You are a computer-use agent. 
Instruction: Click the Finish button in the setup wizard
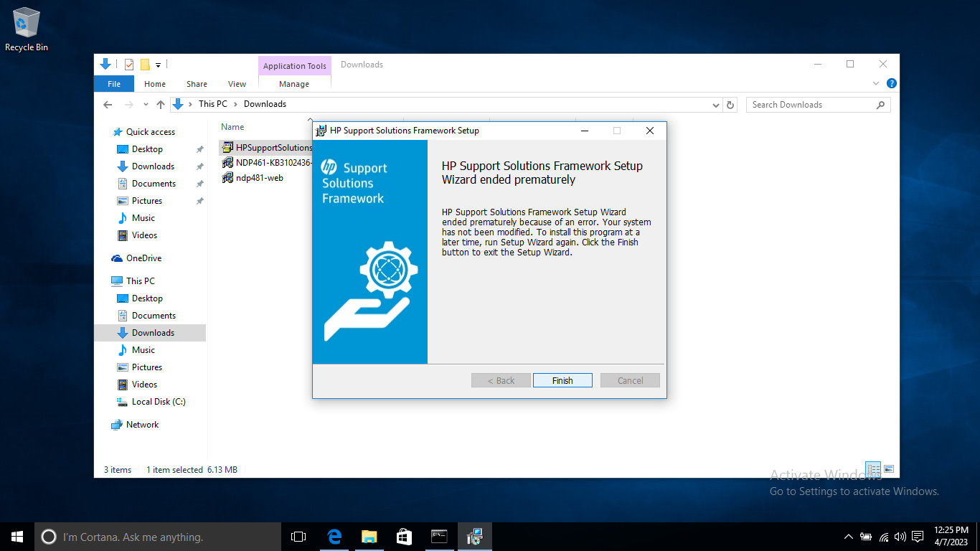(562, 380)
